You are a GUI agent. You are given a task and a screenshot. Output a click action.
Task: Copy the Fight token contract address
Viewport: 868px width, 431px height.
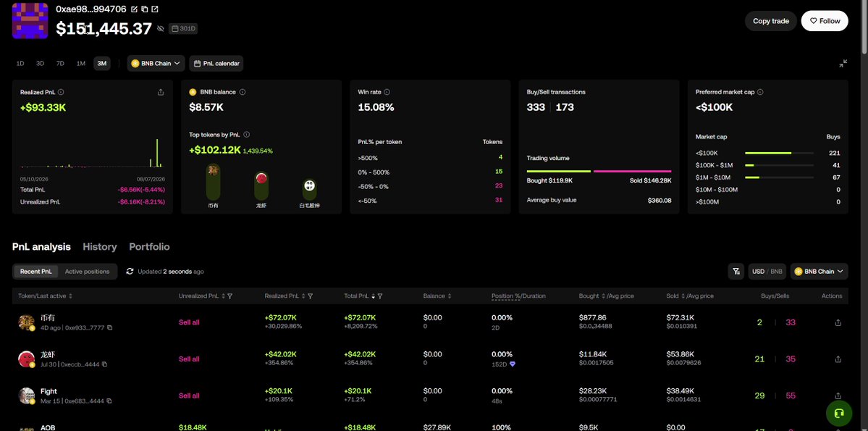point(109,401)
